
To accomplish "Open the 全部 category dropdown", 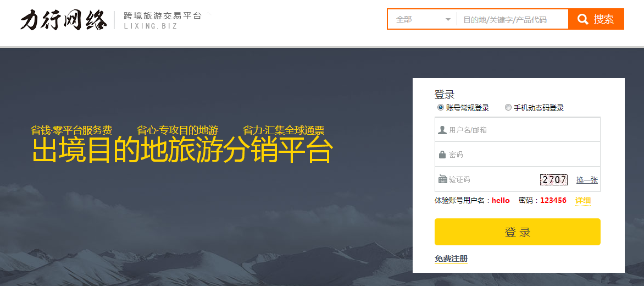I will [422, 19].
